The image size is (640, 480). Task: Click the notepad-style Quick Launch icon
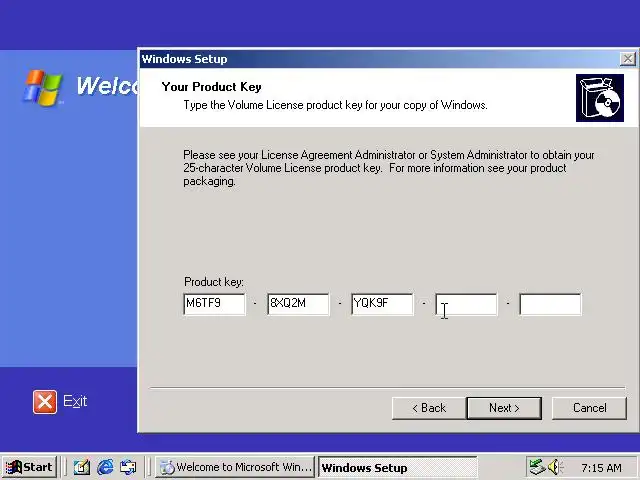[x=82, y=467]
